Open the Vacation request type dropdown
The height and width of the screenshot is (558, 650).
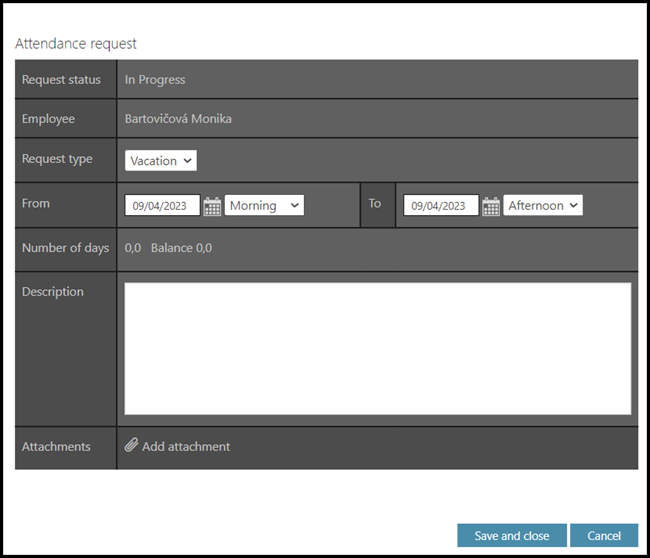(161, 160)
